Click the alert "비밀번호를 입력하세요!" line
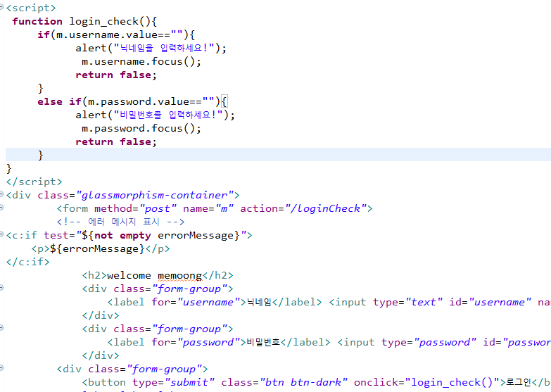This screenshot has width=551, height=392. click(155, 115)
